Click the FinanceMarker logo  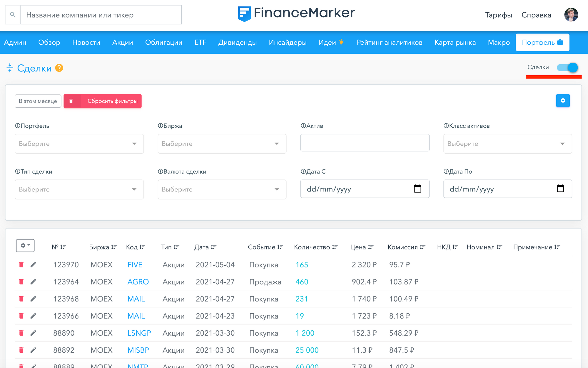point(296,14)
